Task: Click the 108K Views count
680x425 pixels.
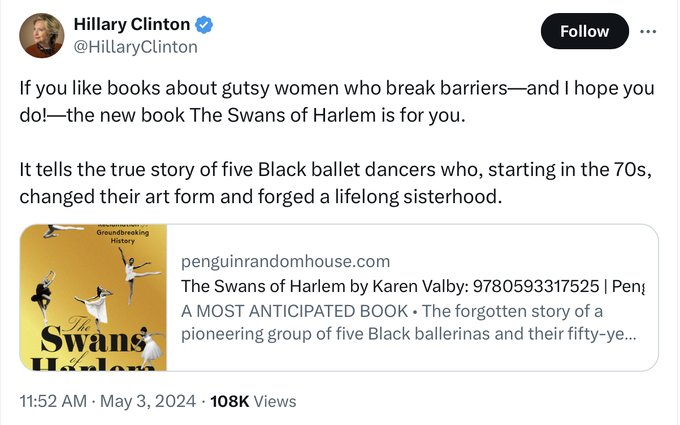Action: (254, 401)
